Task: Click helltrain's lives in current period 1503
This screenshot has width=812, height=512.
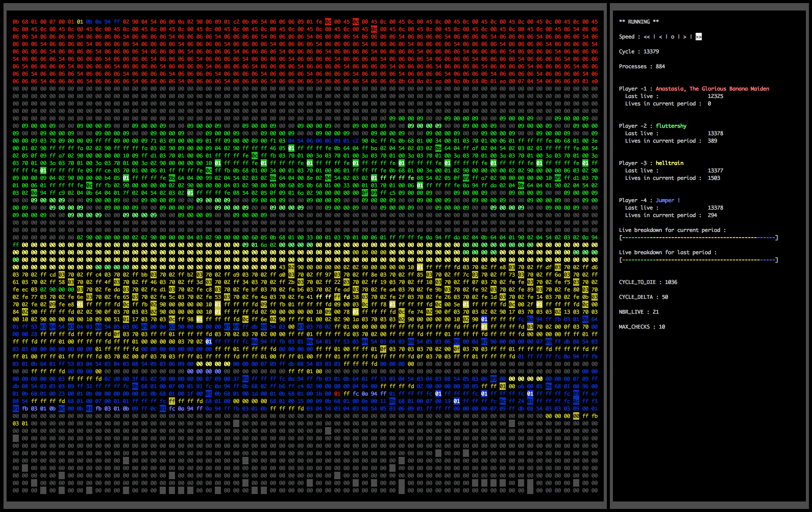Action: click(x=714, y=178)
